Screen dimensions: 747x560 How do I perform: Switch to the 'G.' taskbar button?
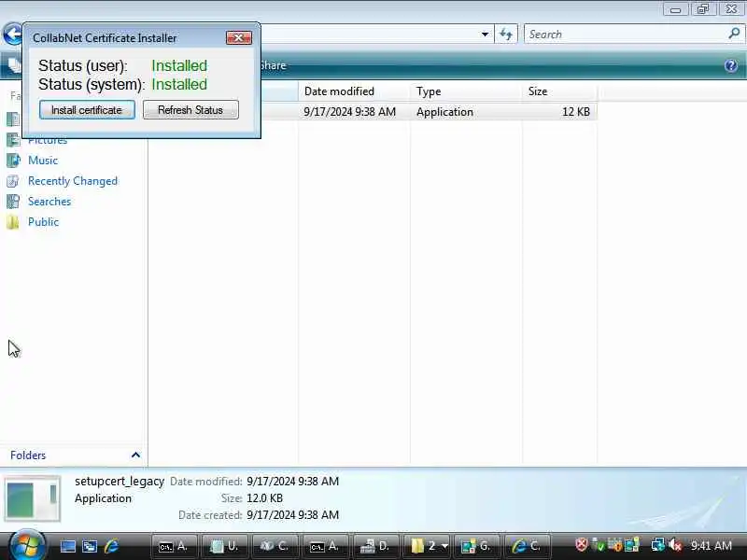[477, 546]
